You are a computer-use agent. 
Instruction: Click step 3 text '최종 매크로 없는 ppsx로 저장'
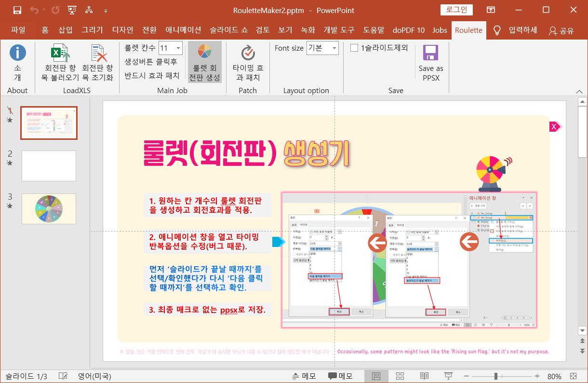(x=207, y=309)
